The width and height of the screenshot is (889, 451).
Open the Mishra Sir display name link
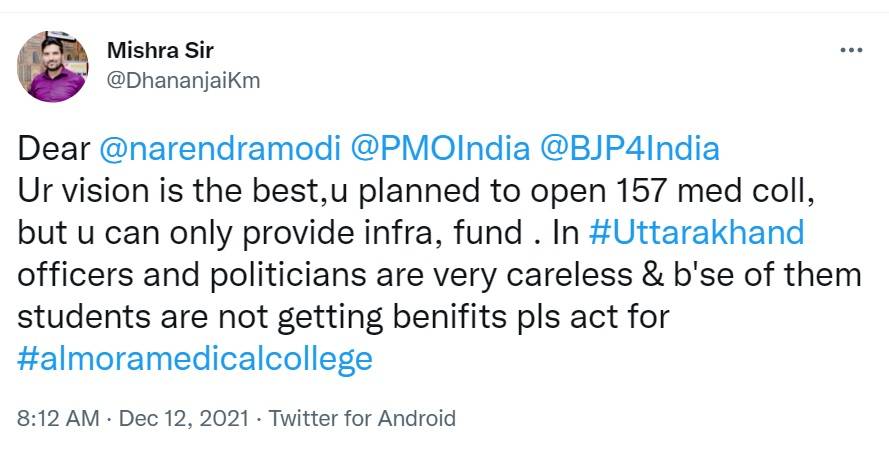tap(160, 50)
